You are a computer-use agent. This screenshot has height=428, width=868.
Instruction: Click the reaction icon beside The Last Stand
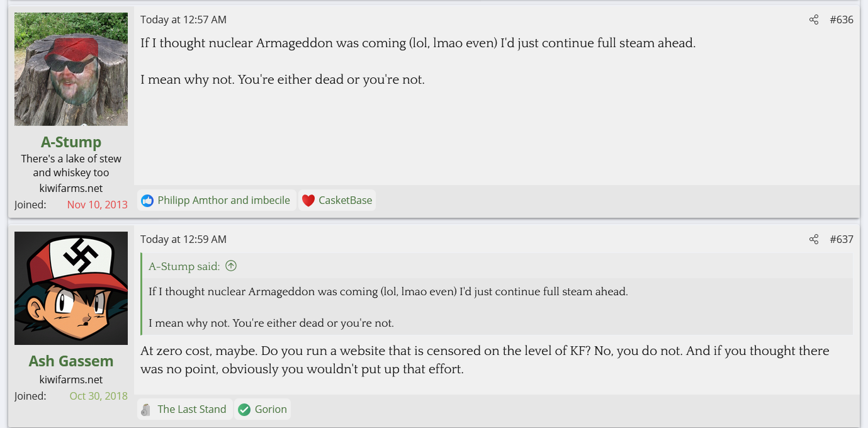[x=146, y=410]
